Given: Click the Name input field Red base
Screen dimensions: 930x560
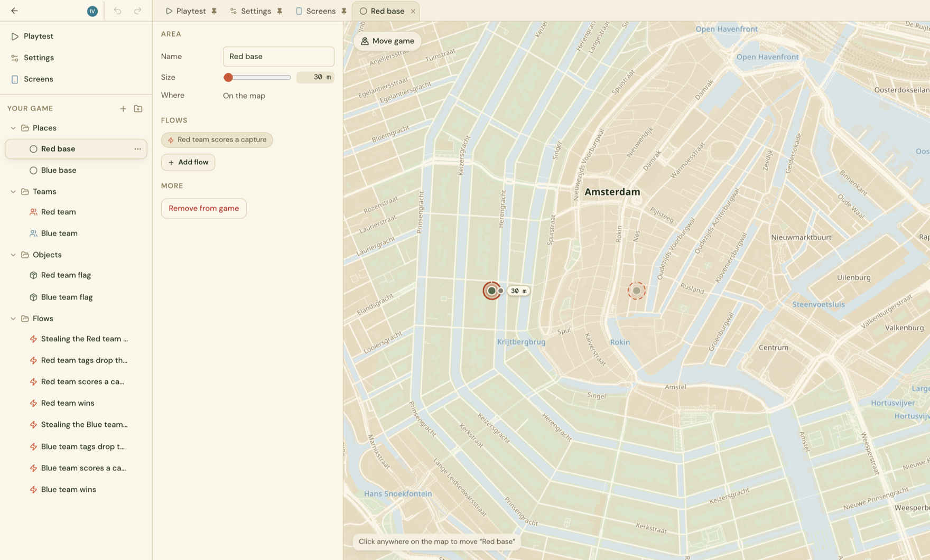Looking at the screenshot, I should (x=278, y=57).
